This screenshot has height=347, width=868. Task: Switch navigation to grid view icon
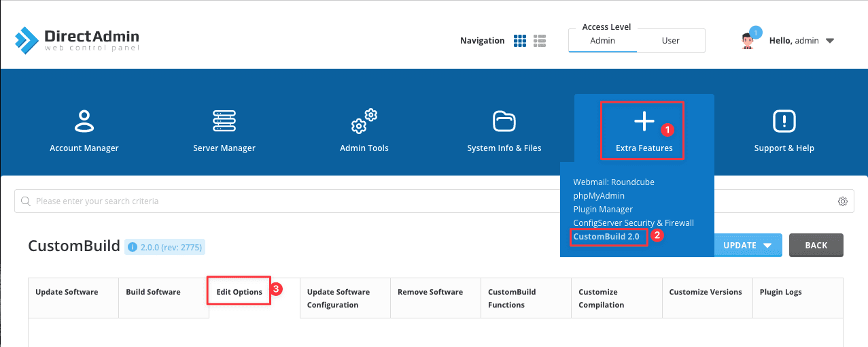[x=520, y=41]
